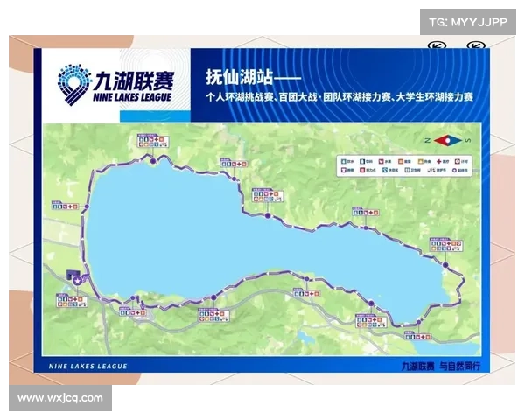Click the yellow food icon in legend

click(x=420, y=161)
